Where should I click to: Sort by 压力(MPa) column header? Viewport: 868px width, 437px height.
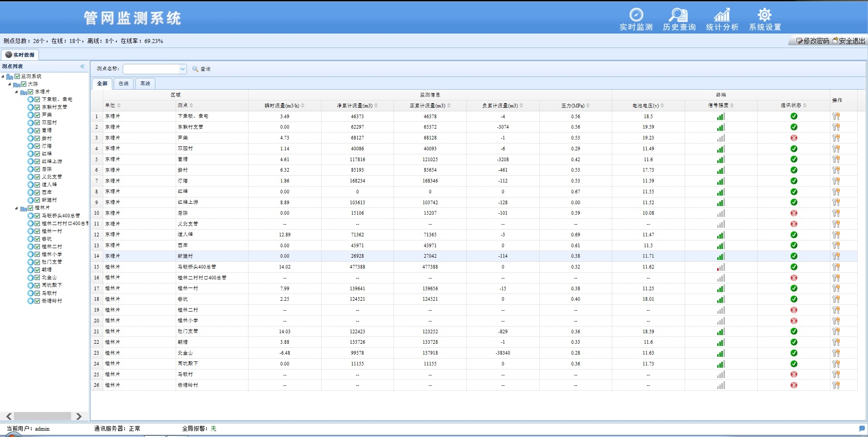(575, 106)
